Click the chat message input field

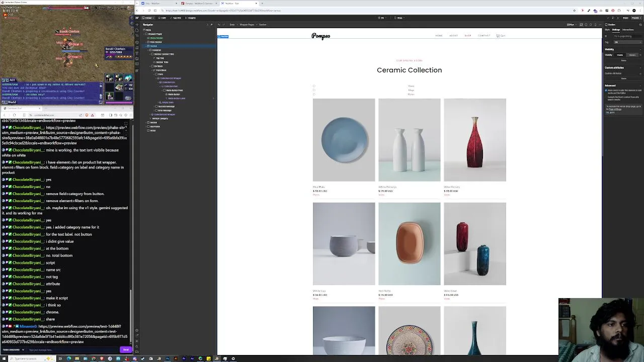point(73,349)
